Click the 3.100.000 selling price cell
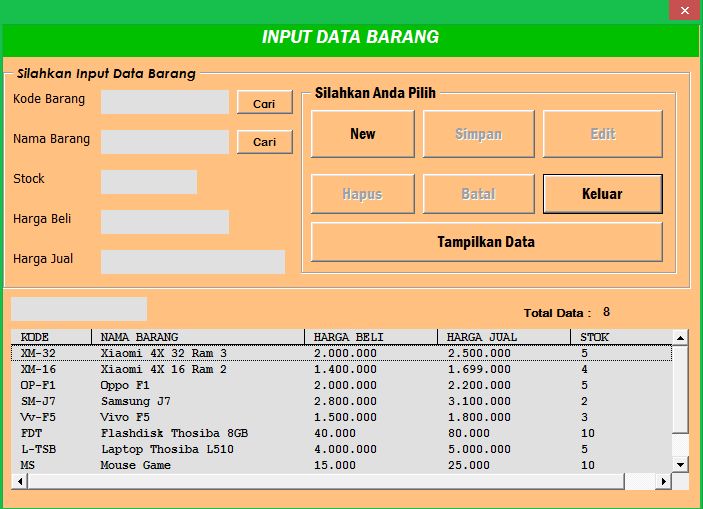 [x=479, y=401]
